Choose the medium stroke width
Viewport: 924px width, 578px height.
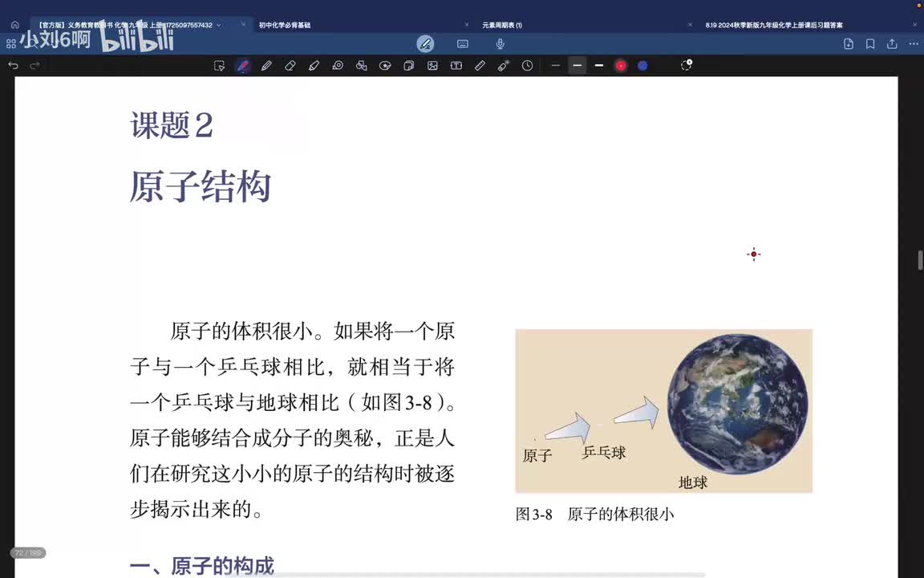tap(577, 66)
